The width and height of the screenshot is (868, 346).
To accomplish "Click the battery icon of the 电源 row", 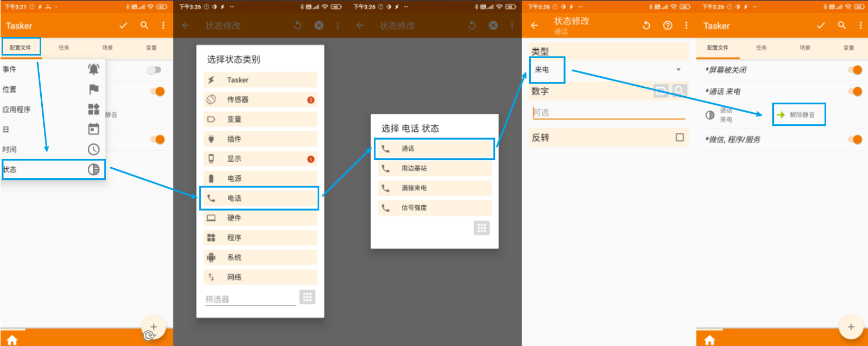I will point(211,178).
